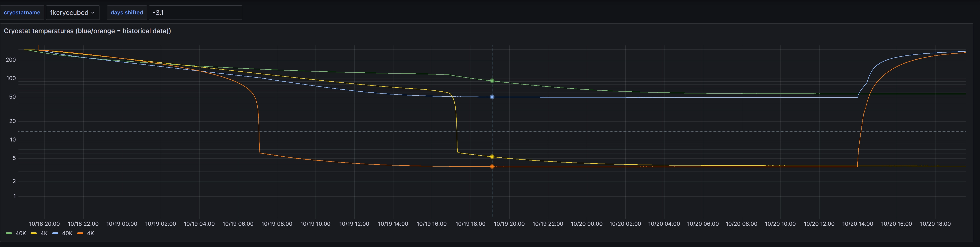Click the 100 y-axis label
This screenshot has height=247, width=980.
[x=11, y=78]
